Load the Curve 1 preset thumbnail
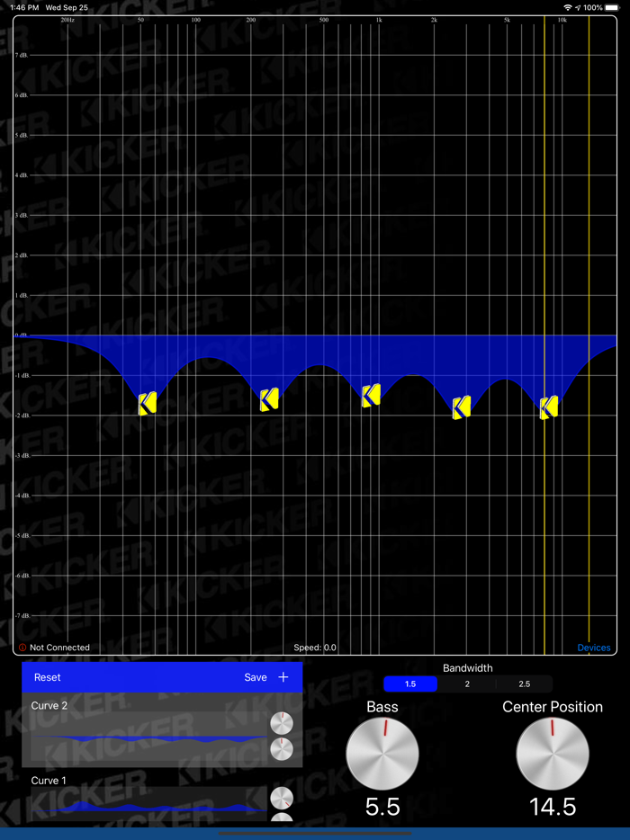The width and height of the screenshot is (630, 840). click(x=148, y=803)
